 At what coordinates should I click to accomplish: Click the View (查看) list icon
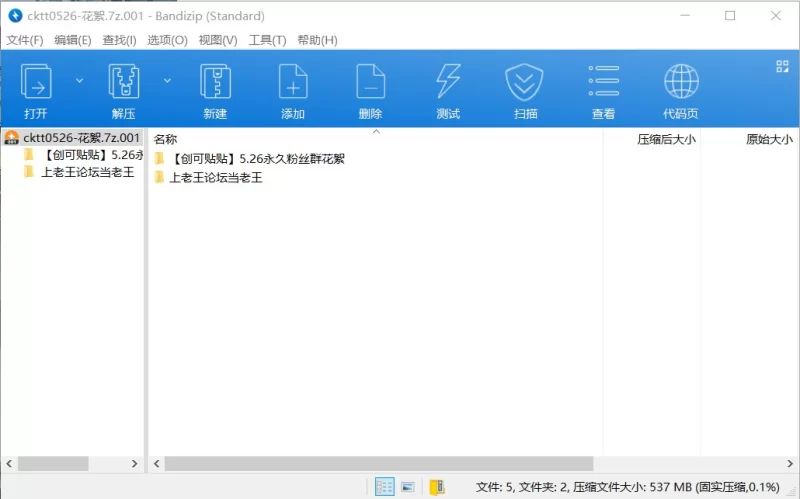tap(604, 81)
